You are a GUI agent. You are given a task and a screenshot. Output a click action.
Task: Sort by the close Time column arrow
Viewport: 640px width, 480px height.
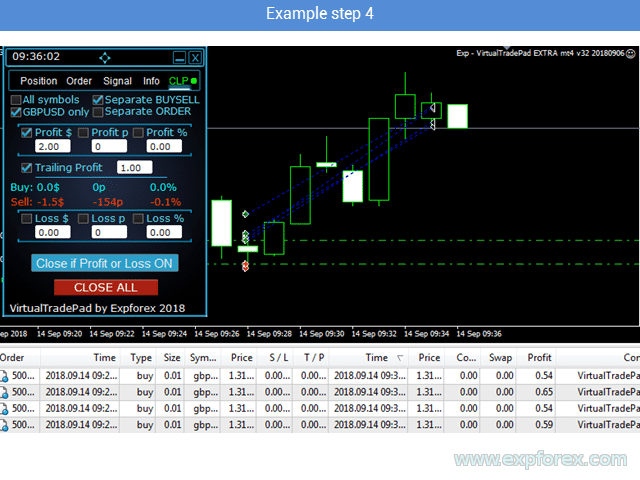(400, 358)
